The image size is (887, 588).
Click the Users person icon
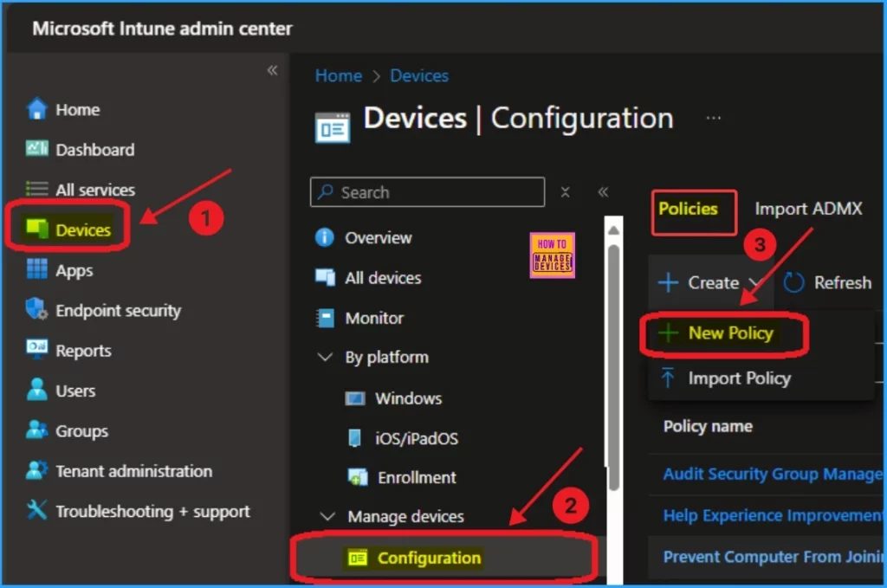36,390
